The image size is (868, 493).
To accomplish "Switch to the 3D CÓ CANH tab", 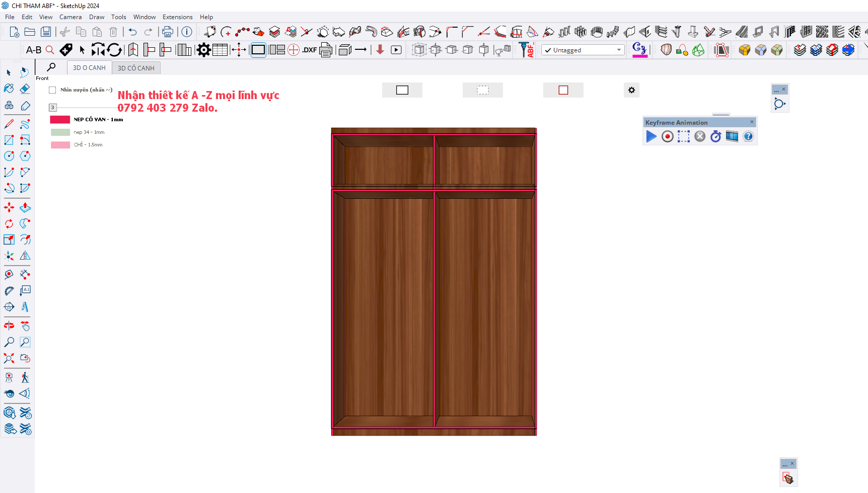I will (x=136, y=68).
